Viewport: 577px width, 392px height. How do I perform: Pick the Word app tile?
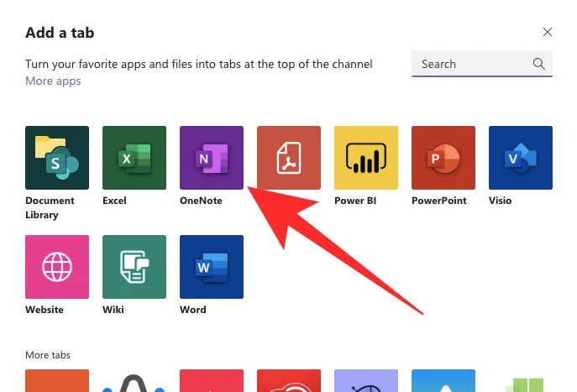(x=212, y=267)
